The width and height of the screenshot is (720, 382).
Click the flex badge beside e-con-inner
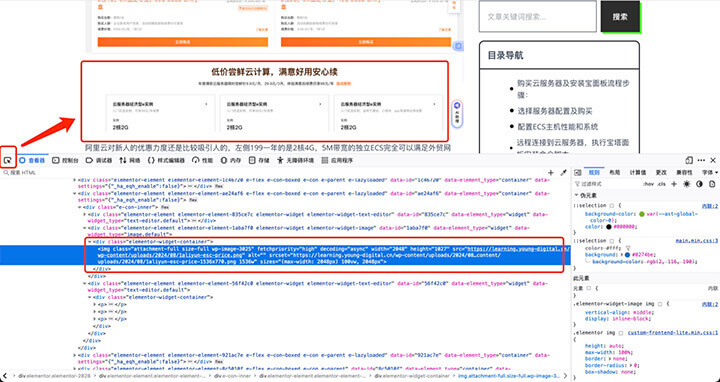[165, 208]
